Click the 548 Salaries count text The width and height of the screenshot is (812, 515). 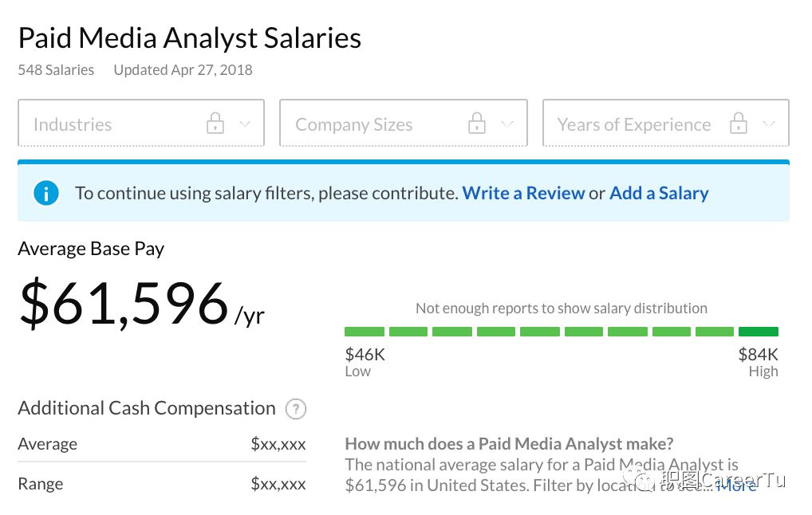click(56, 70)
